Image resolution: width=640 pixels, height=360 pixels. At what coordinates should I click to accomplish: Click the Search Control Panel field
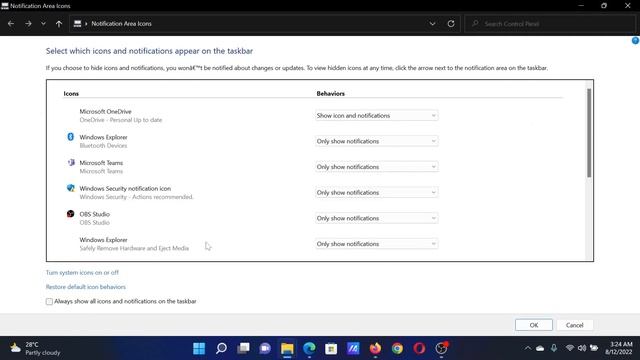point(550,24)
